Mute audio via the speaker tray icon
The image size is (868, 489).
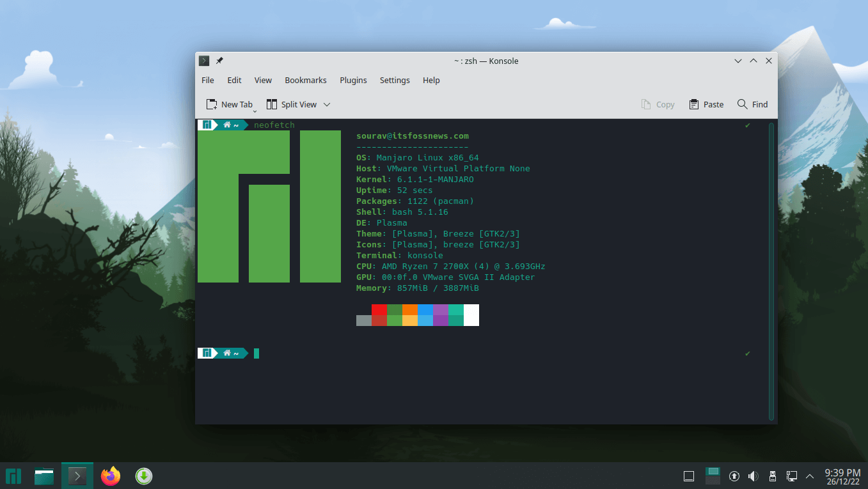click(x=753, y=476)
